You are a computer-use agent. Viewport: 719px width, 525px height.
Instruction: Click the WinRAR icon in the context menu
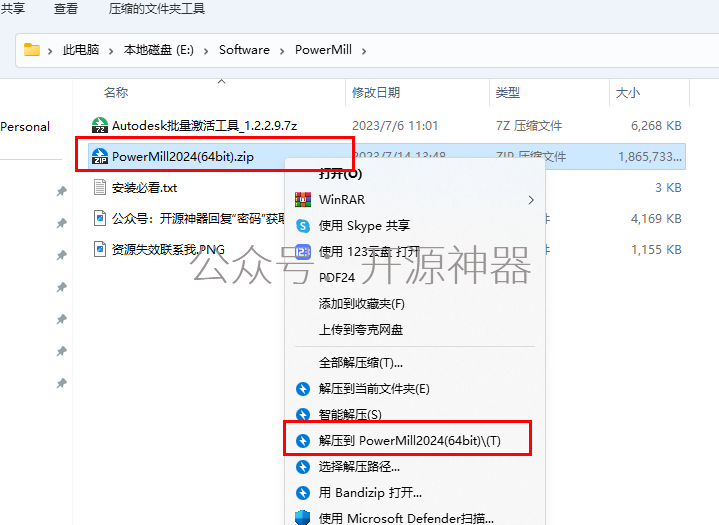pos(303,199)
